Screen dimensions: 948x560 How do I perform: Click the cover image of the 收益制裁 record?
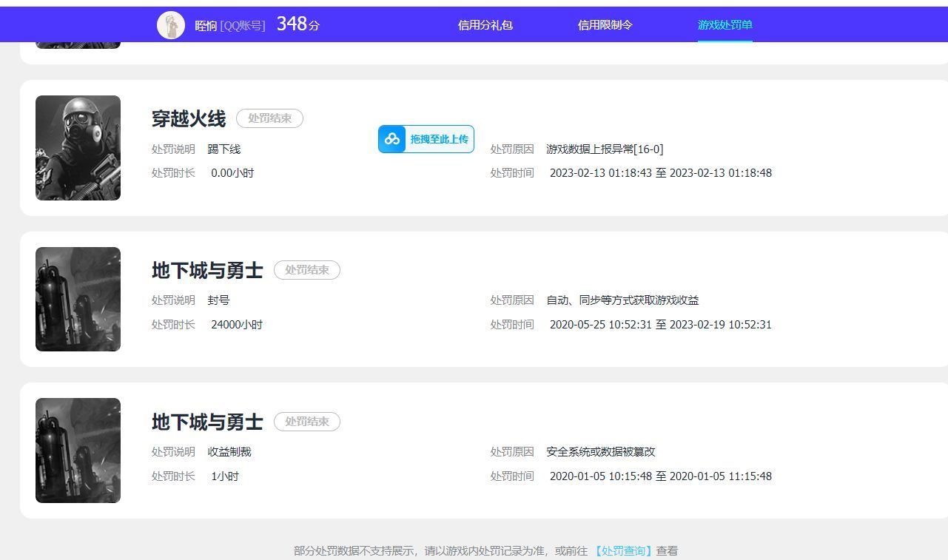[x=78, y=451]
